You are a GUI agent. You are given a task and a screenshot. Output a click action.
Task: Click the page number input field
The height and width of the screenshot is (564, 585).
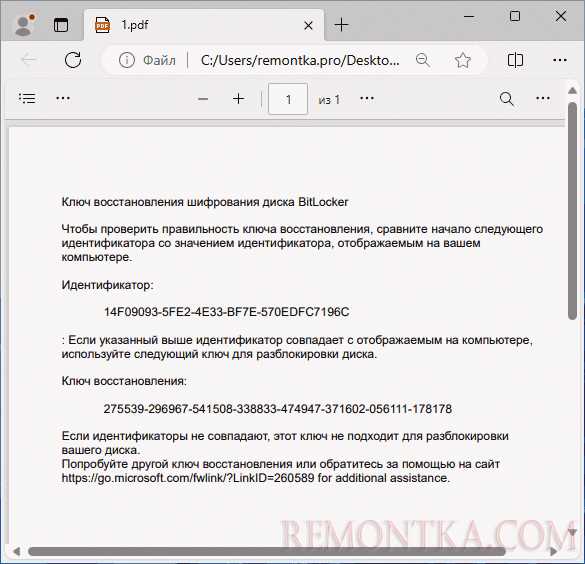[x=288, y=99]
